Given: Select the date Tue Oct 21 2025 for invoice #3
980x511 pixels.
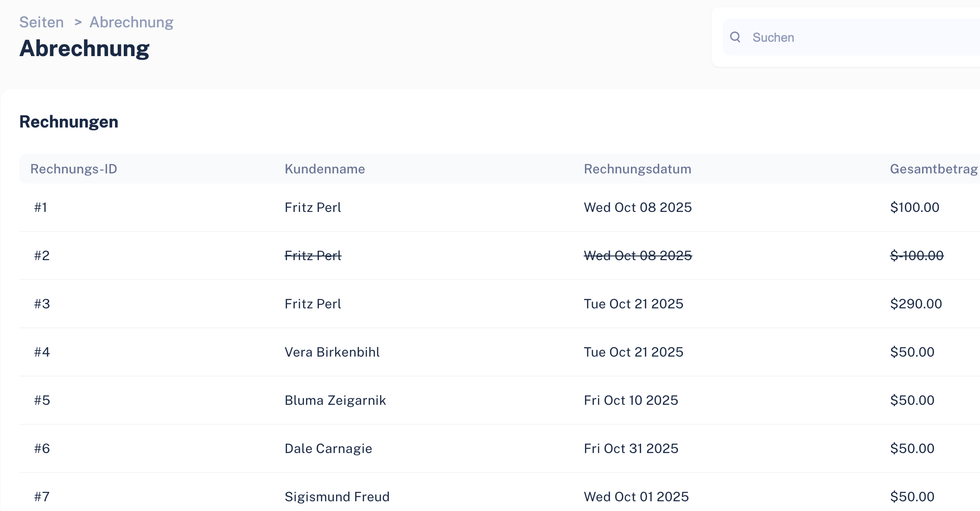Looking at the screenshot, I should [634, 304].
